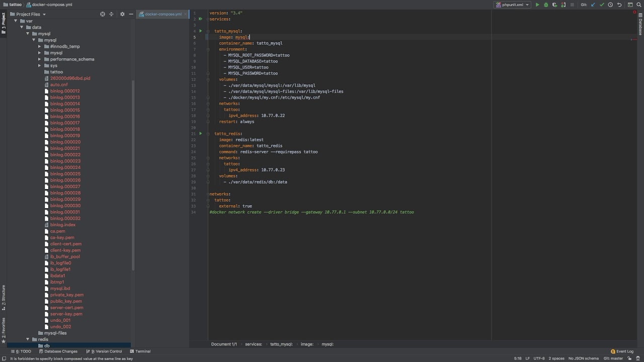
Task: Click the Git commit checkmark icon
Action: click(602, 5)
